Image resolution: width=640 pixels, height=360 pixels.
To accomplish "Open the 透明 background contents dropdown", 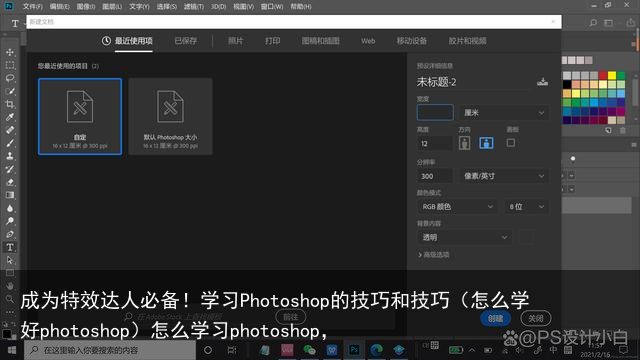I will point(464,237).
